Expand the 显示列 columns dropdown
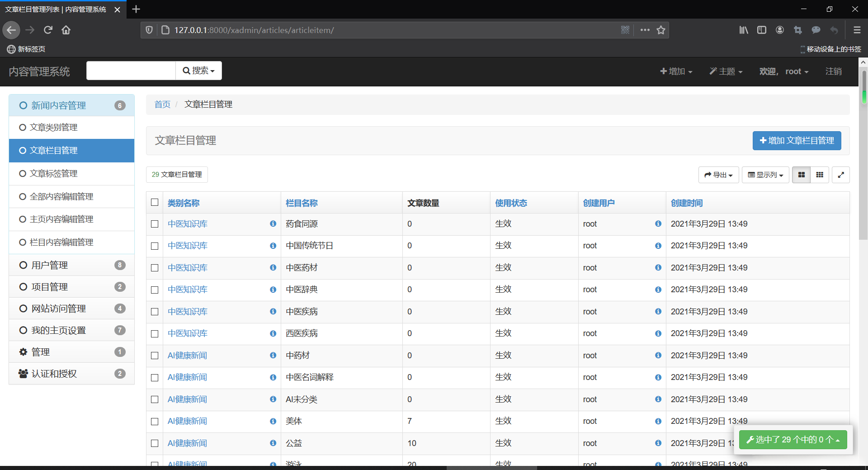This screenshot has width=868, height=470. point(765,175)
